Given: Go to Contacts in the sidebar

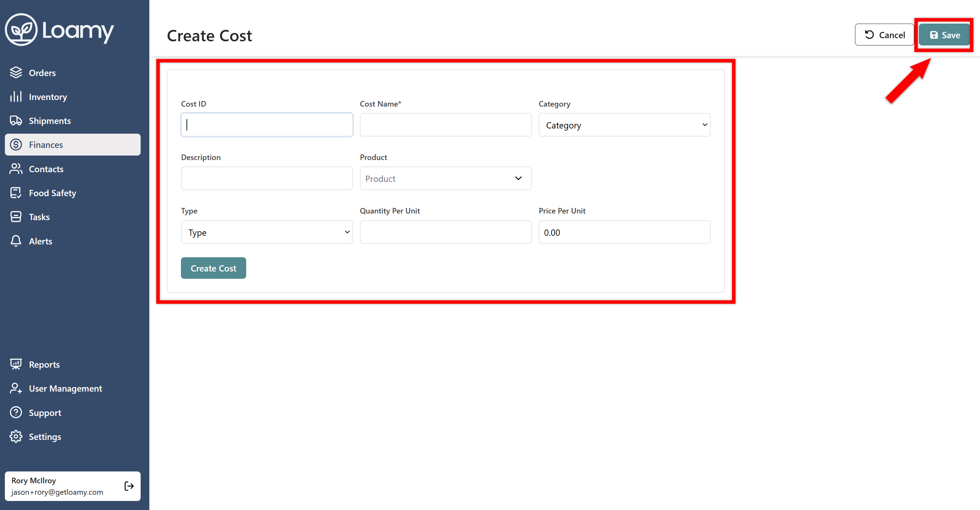Looking at the screenshot, I should click(x=46, y=169).
